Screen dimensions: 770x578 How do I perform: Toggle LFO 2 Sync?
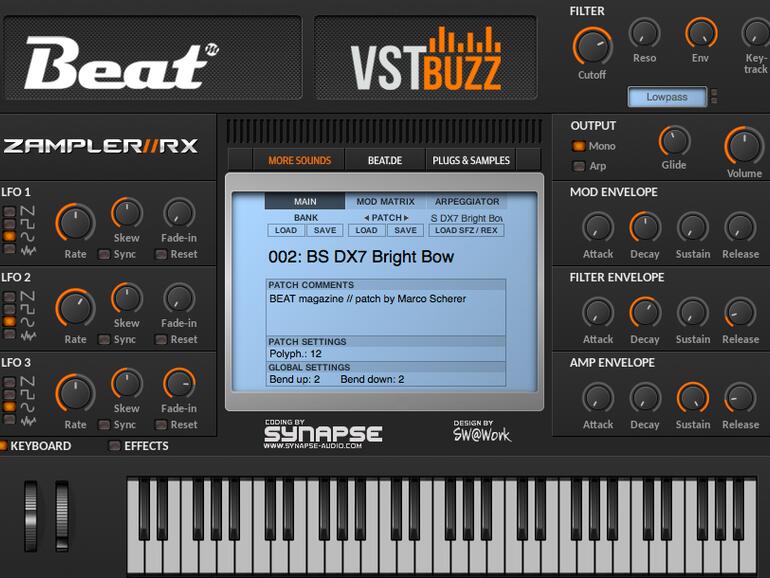(104, 339)
